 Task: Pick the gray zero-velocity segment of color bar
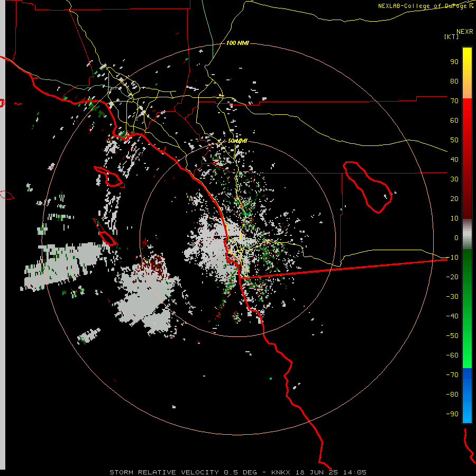(467, 234)
